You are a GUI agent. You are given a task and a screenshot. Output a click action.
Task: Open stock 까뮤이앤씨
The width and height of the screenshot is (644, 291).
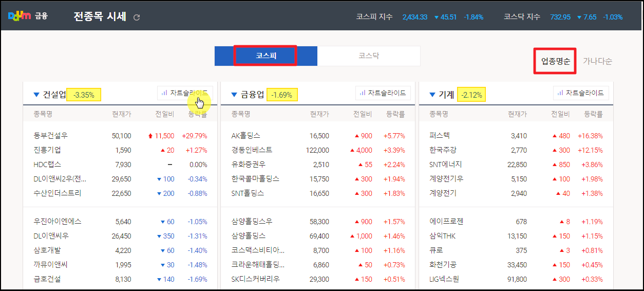[x=50, y=265]
